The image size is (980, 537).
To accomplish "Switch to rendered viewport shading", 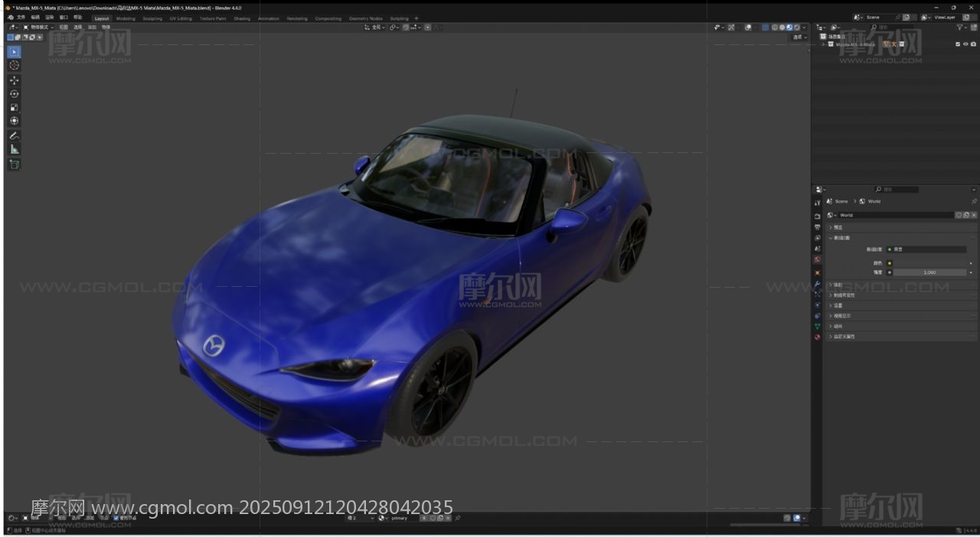I will [x=797, y=28].
